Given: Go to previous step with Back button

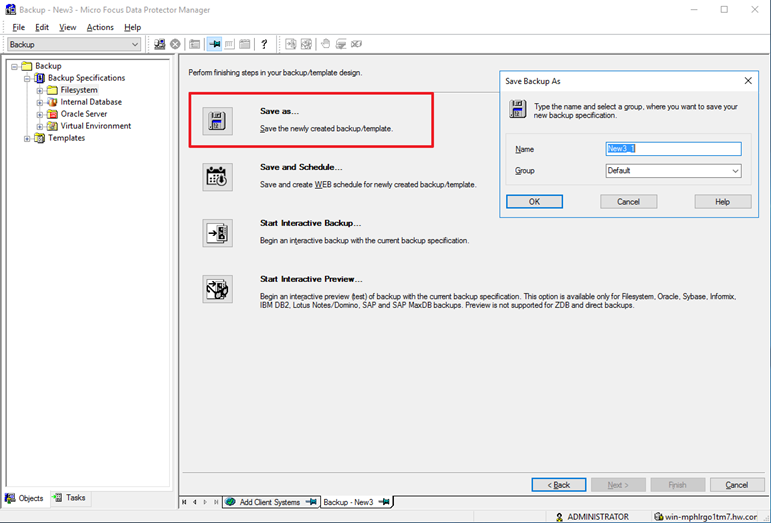Looking at the screenshot, I should (559, 485).
